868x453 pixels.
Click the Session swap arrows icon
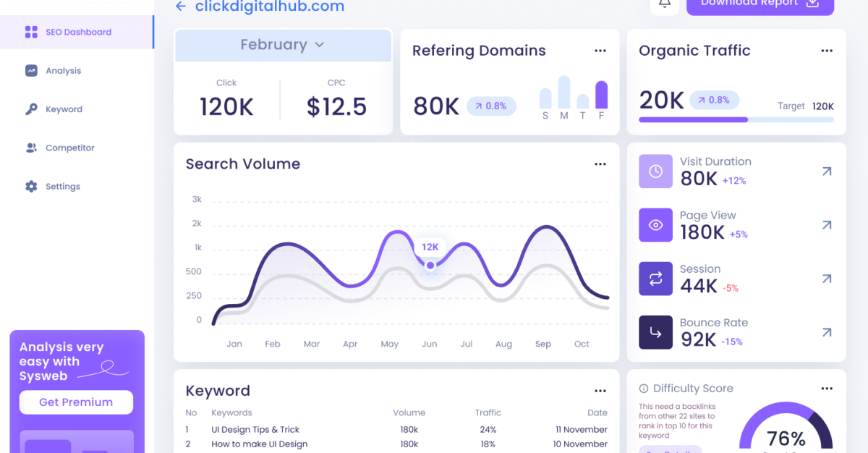click(x=655, y=279)
